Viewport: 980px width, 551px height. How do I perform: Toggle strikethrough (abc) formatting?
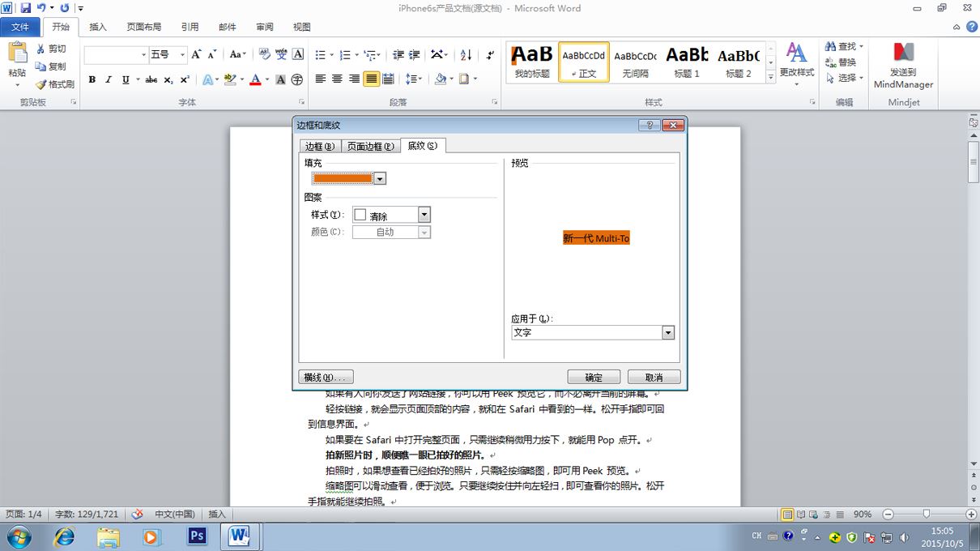151,79
